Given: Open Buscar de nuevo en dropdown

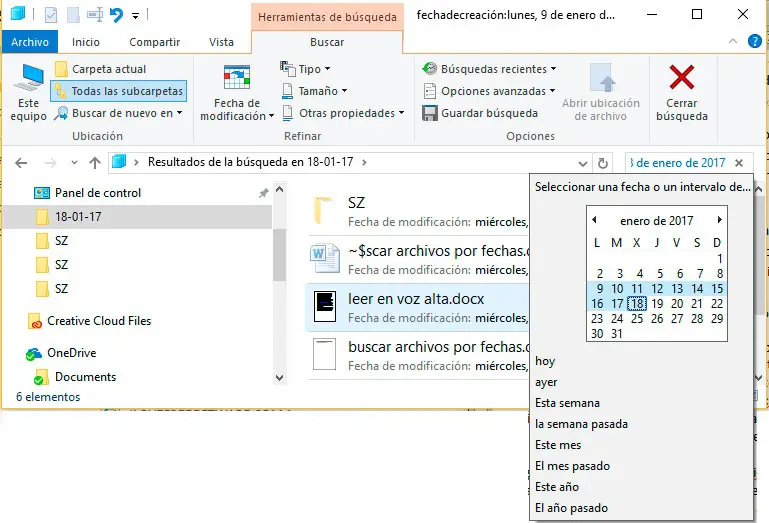Looking at the screenshot, I should click(118, 113).
